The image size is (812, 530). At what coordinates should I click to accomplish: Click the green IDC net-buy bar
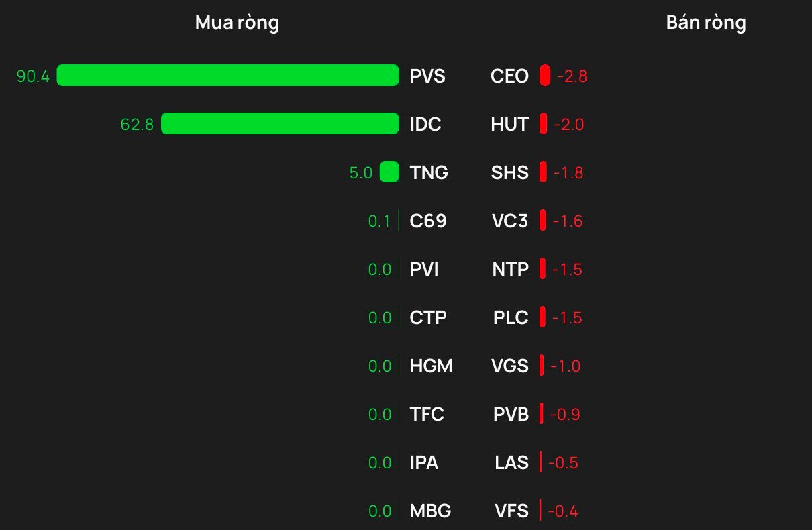click(x=280, y=123)
